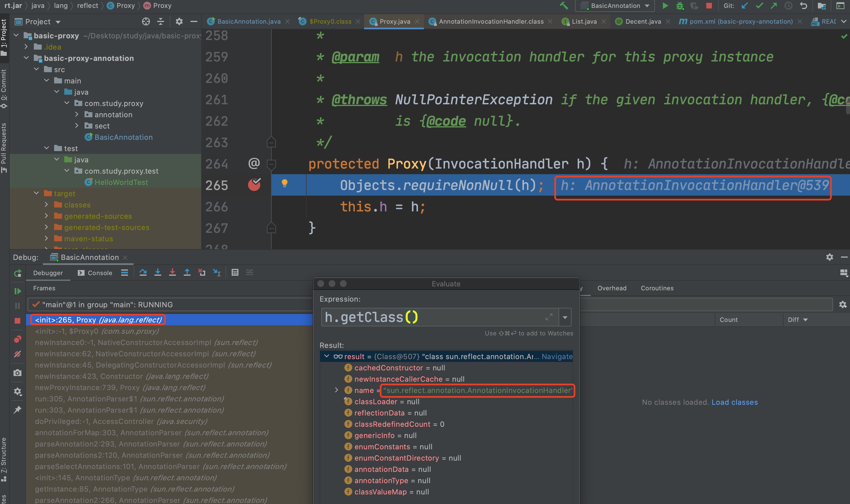Viewport: 850px width, 504px height.
Task: Open the Coroutines tab
Action: pos(657,288)
